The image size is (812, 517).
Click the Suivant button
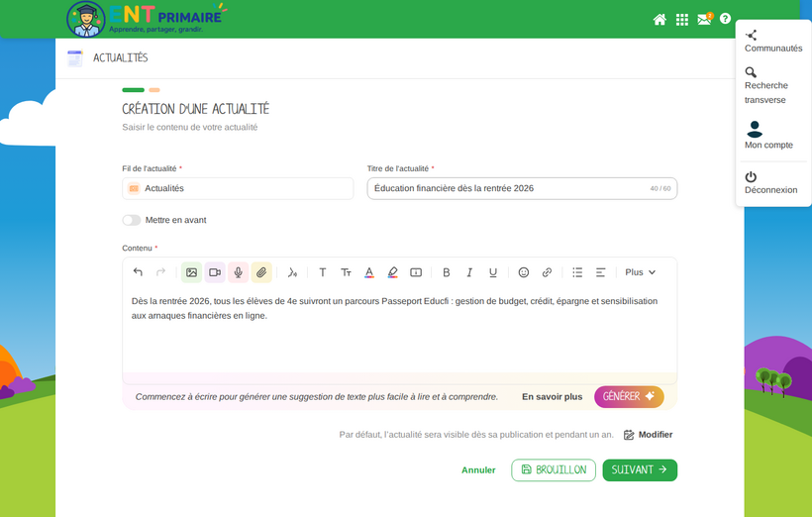pos(640,470)
